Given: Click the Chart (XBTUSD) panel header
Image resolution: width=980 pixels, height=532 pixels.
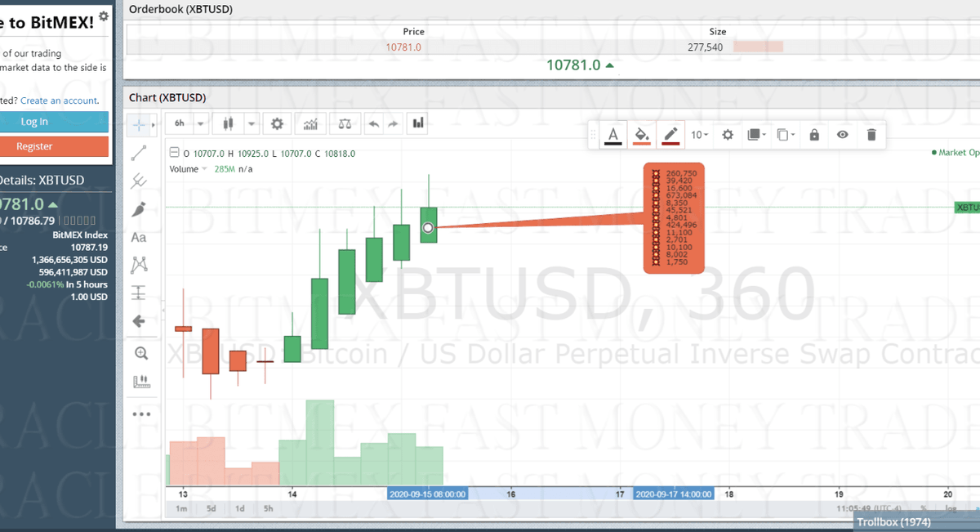Looking at the screenshot, I should coord(167,97).
